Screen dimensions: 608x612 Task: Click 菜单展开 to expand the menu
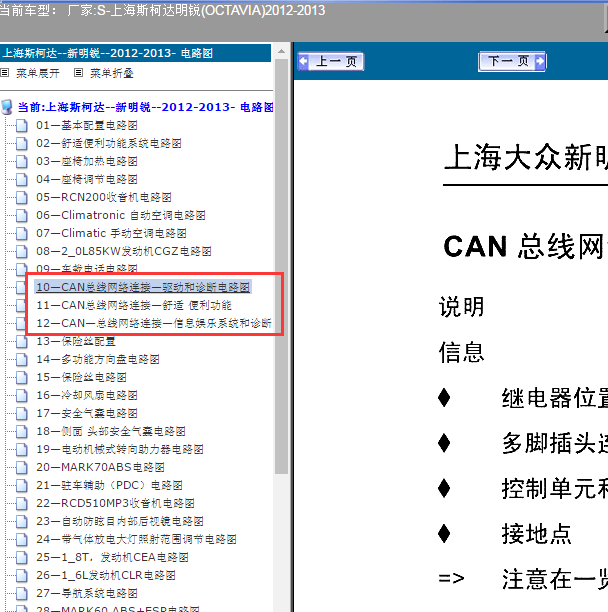pos(38,73)
